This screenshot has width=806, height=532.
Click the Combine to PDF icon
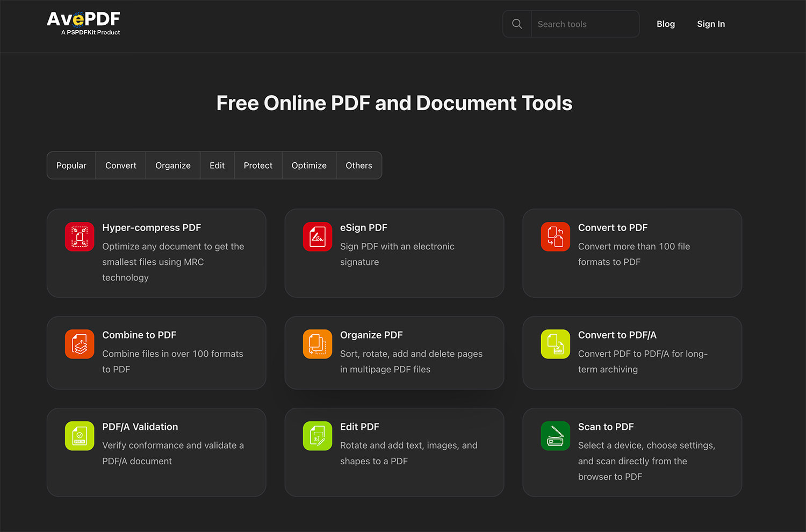point(80,344)
